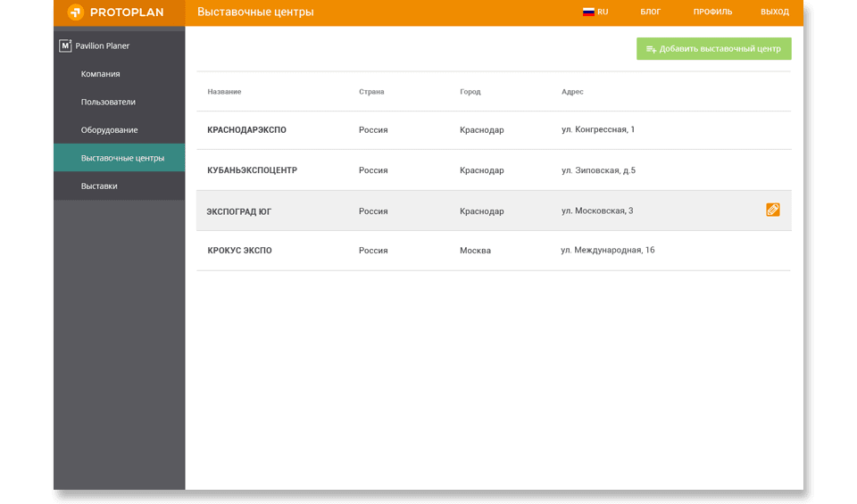This screenshot has height=504, width=857.
Task: Select the КРАСНОДАРЭКСПО row name
Action: coord(246,130)
